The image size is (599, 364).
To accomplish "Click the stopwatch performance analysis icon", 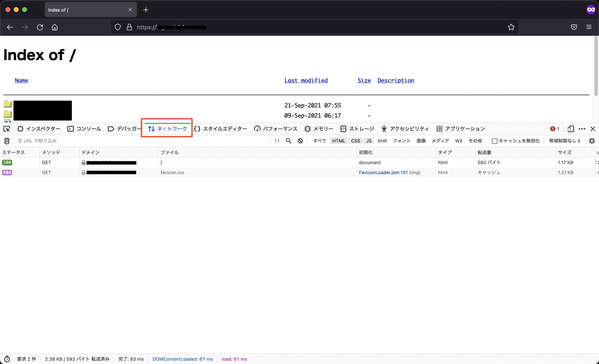I will coord(7,359).
